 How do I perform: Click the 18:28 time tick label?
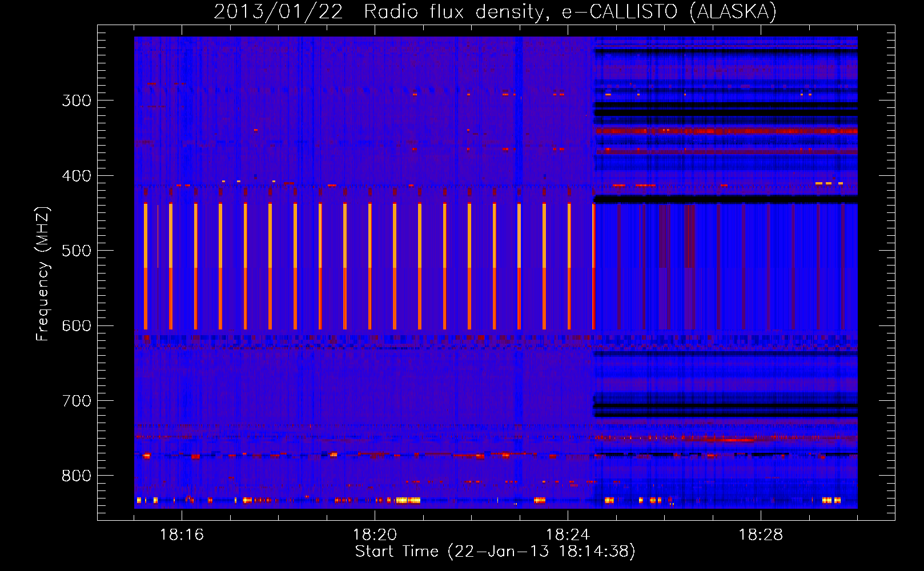(761, 535)
